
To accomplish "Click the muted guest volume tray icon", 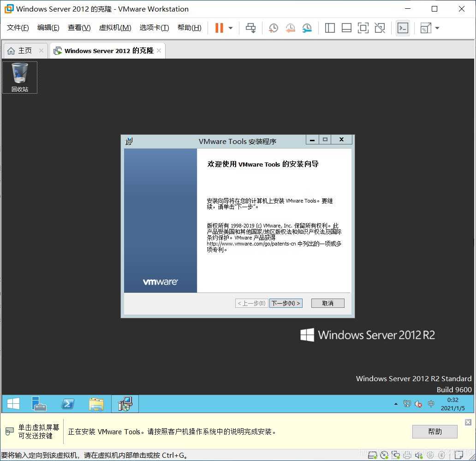I will point(418,404).
